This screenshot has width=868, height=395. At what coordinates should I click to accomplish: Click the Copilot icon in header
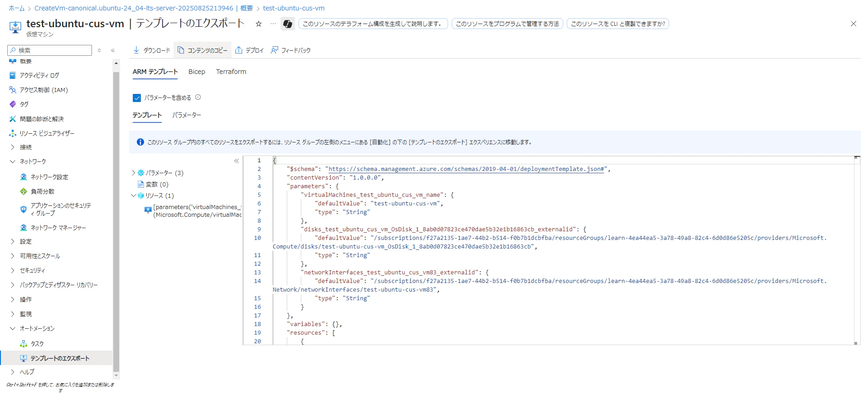[x=288, y=24]
